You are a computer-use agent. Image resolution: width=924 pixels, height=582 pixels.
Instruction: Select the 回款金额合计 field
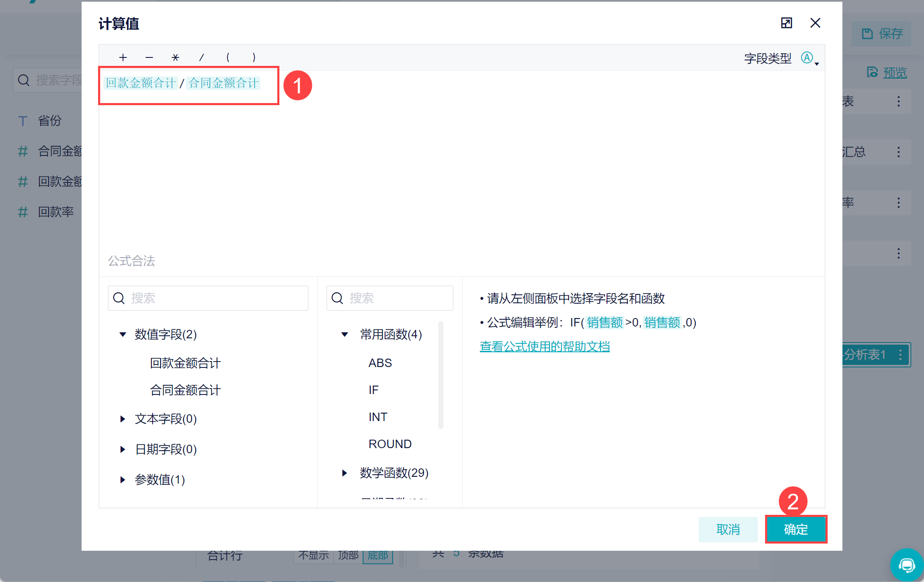click(185, 363)
